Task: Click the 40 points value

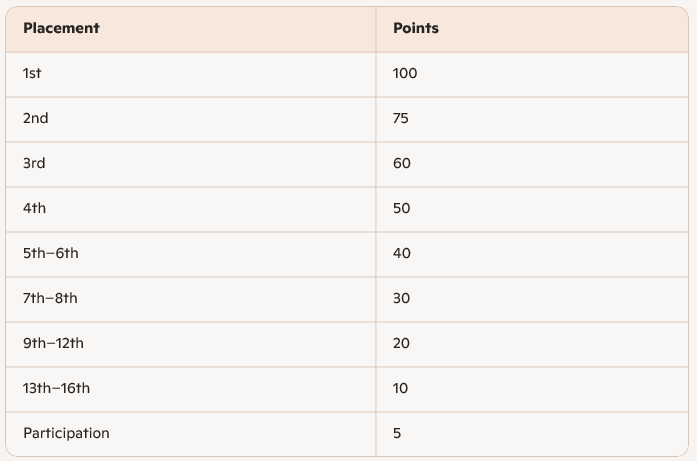Action: coord(402,253)
